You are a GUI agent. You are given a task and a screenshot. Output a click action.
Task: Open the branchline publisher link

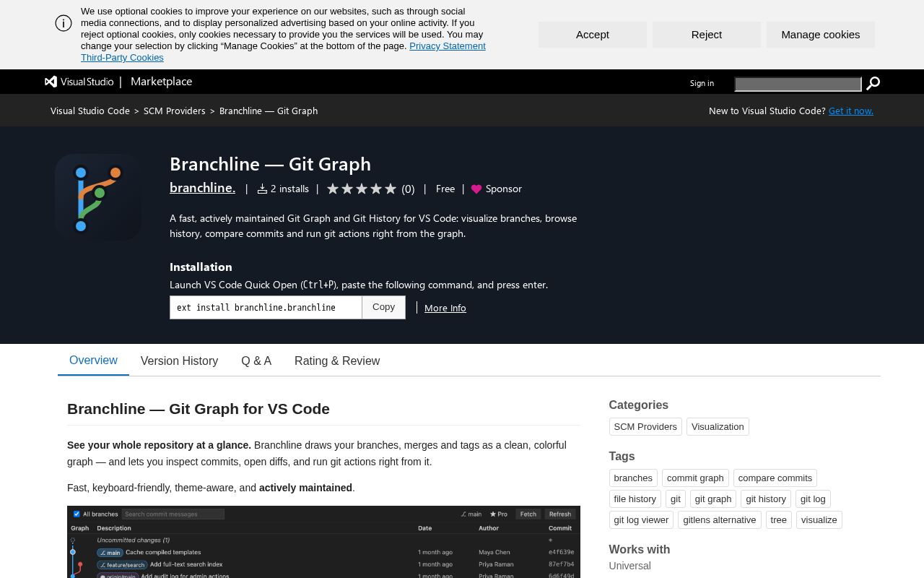click(x=202, y=188)
